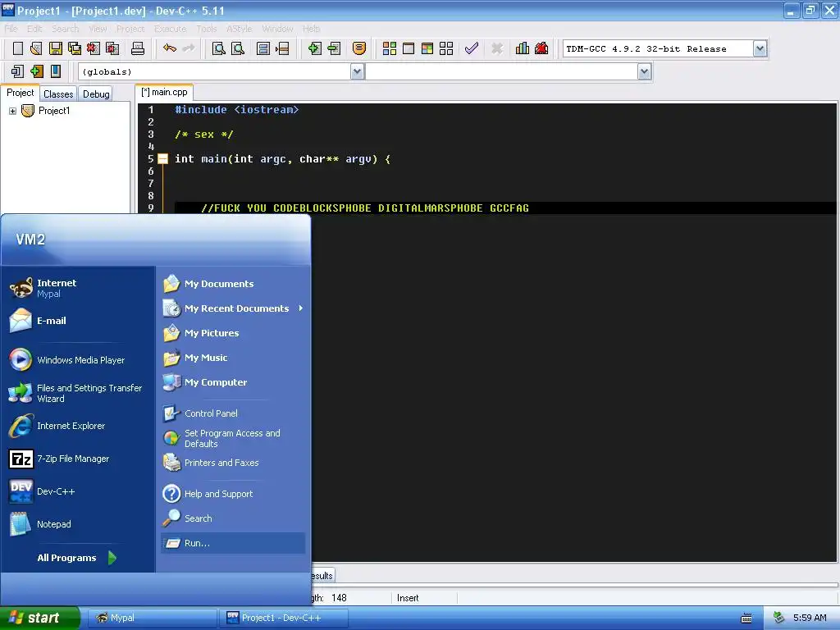Open the (globals) scope dropdown
The image size is (840, 630).
tap(357, 71)
